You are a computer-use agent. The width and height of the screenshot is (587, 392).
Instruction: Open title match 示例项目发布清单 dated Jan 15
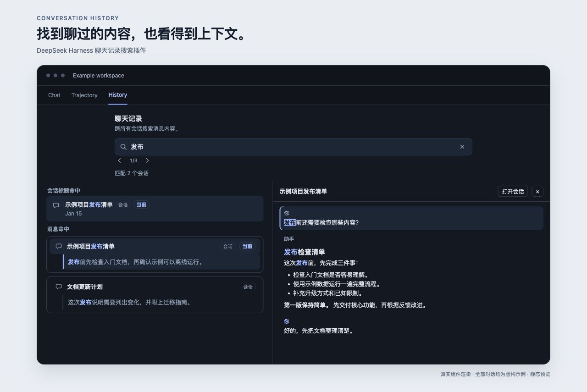(155, 209)
